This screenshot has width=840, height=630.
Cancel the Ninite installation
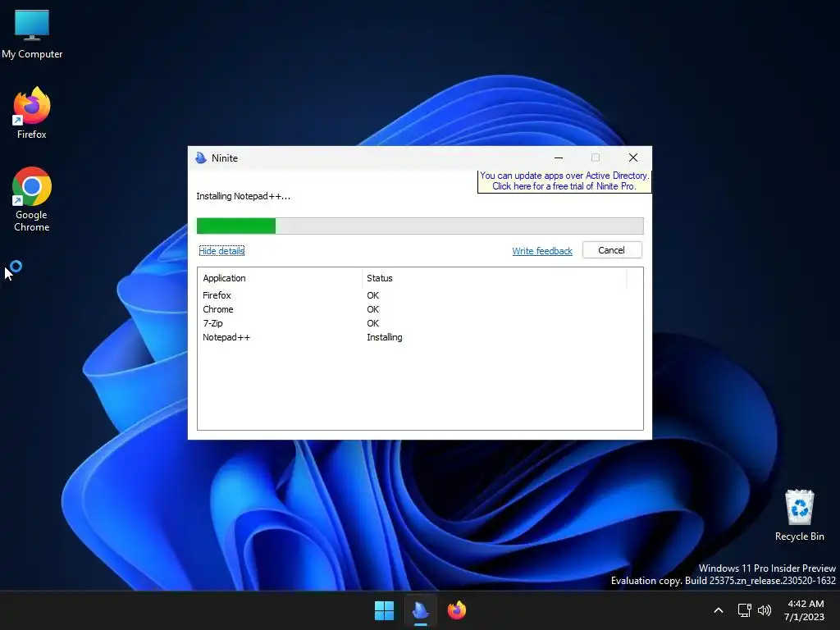(x=611, y=250)
